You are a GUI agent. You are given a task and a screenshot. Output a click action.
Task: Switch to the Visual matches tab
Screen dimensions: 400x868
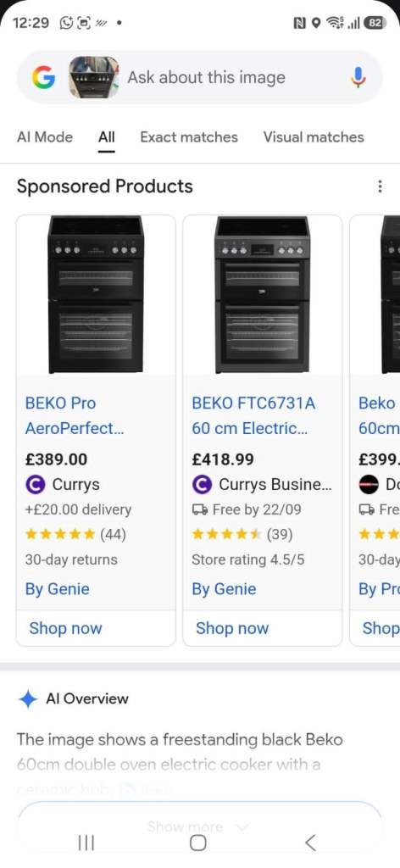(x=314, y=136)
